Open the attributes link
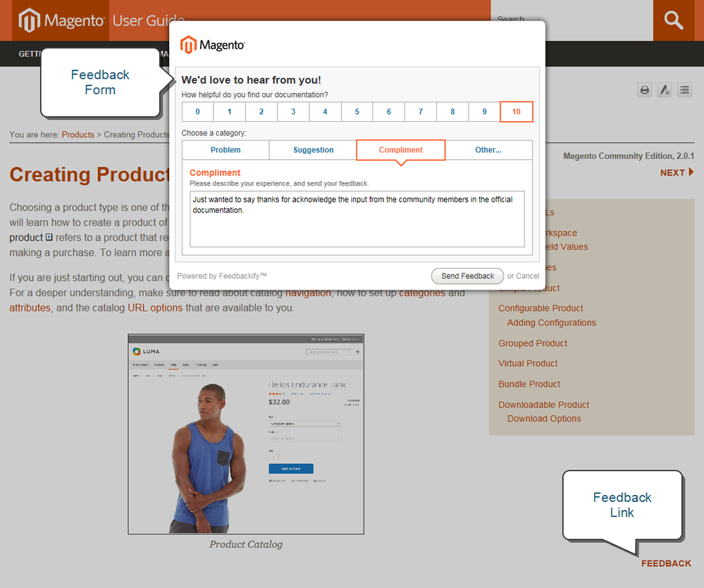Image resolution: width=704 pixels, height=588 pixels. [30, 307]
